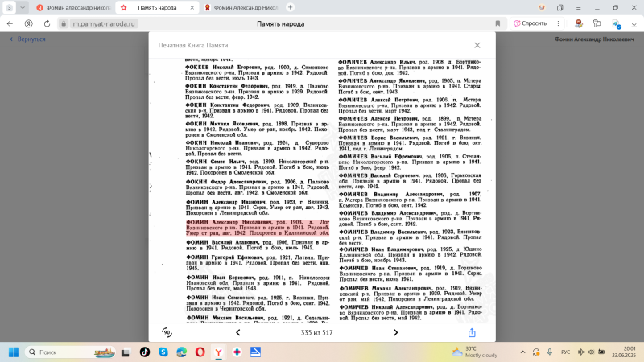
Task: Close the Печатная Книга Памяти viewer
Action: [x=477, y=45]
